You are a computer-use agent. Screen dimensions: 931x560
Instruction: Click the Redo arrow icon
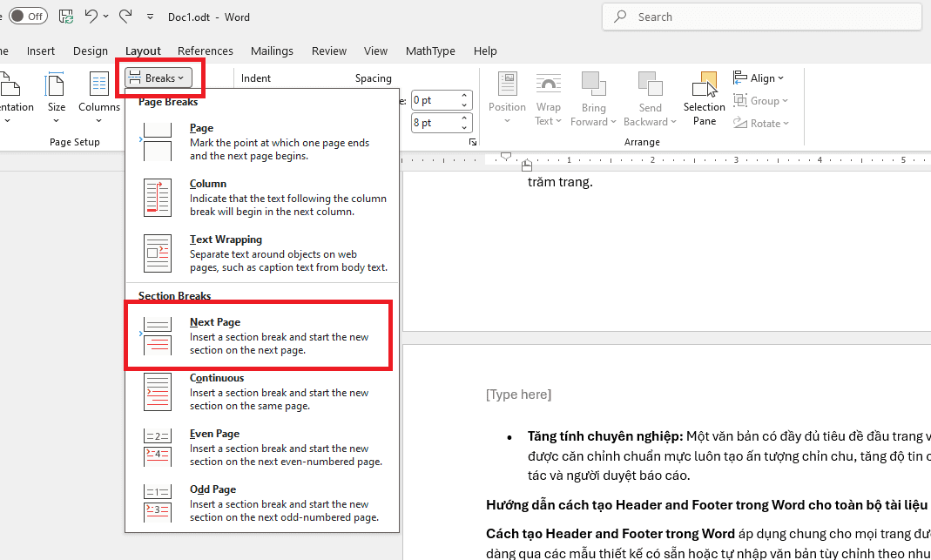[125, 16]
